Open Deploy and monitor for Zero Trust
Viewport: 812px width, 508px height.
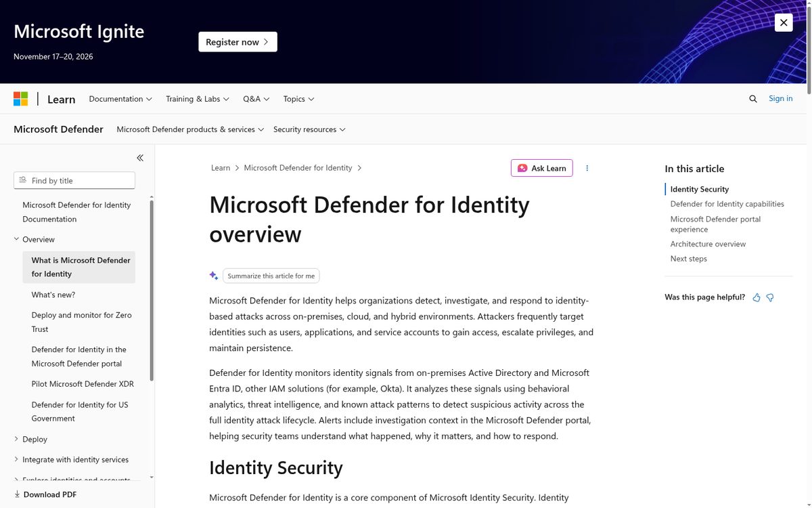pyautogui.click(x=81, y=322)
